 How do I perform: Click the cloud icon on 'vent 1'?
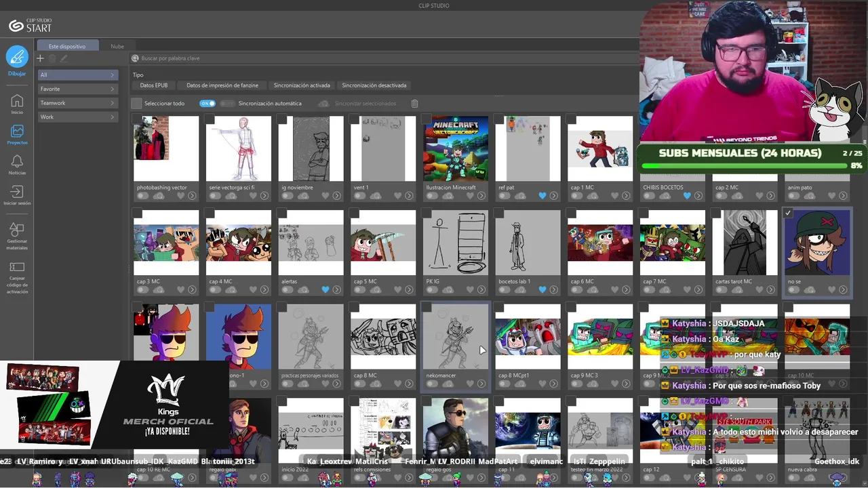point(375,196)
